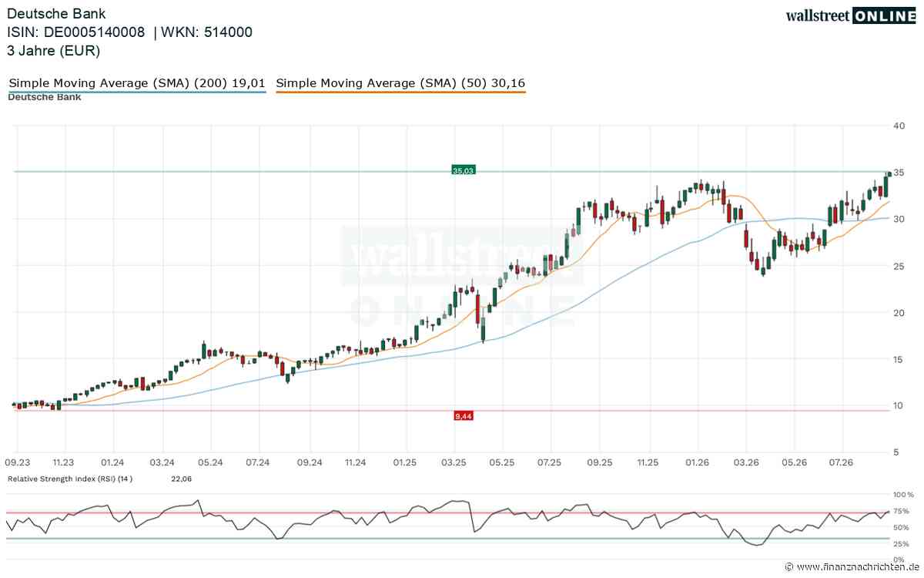Select the SMA (50) 30,16 legend entry
924x578 pixels.
[x=401, y=82]
